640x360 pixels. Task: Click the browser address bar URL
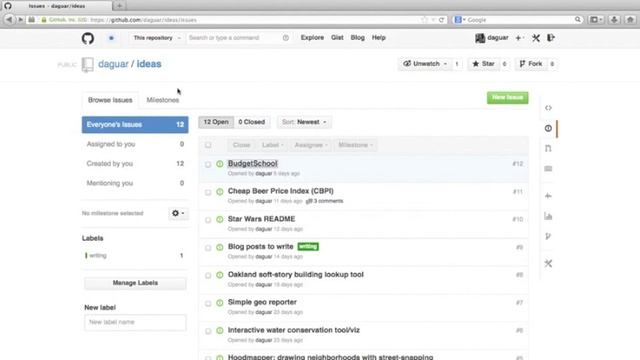coord(144,20)
